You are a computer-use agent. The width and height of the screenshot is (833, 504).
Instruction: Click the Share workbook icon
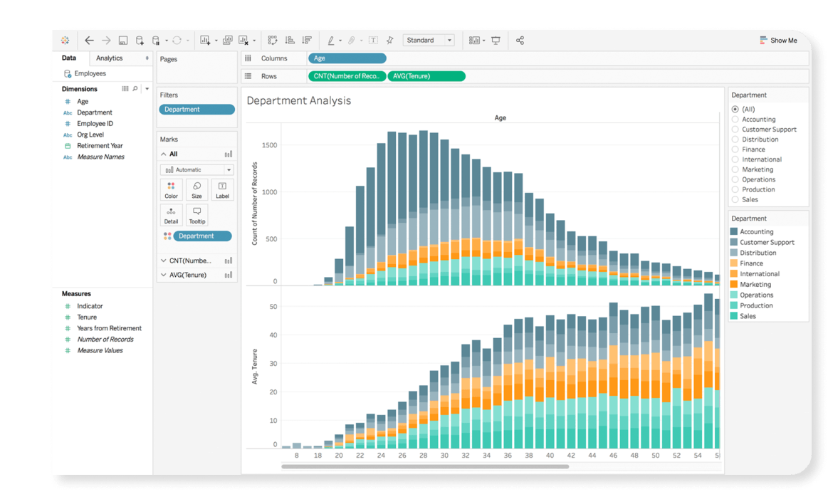pyautogui.click(x=520, y=41)
